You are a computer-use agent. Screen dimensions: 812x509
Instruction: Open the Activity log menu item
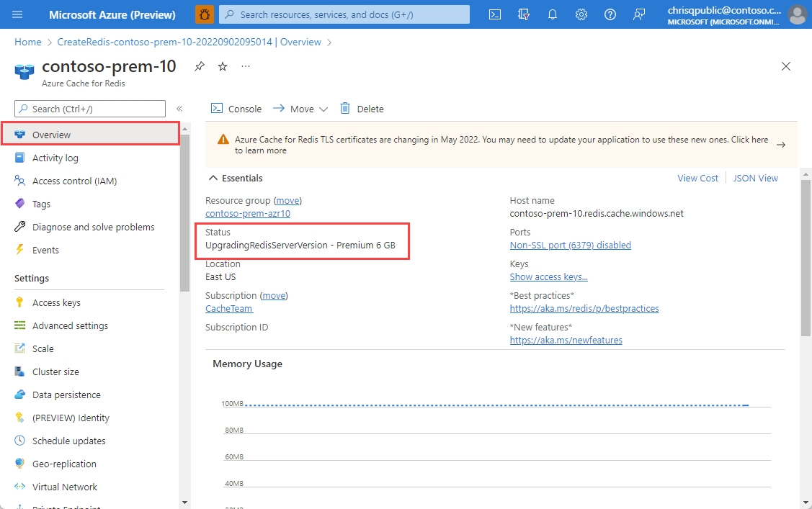coord(55,158)
